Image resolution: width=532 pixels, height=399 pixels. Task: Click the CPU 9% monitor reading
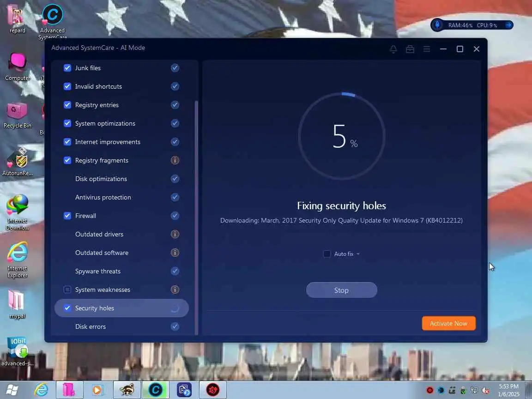[487, 25]
